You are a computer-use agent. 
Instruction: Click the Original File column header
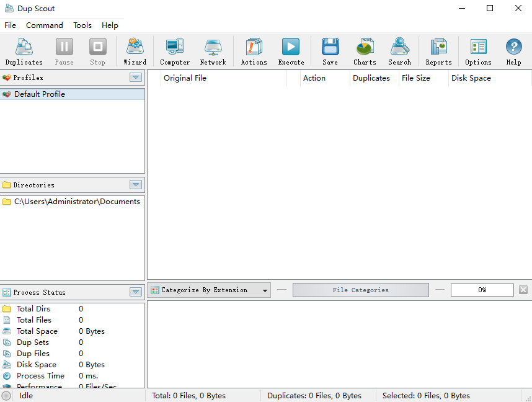185,78
